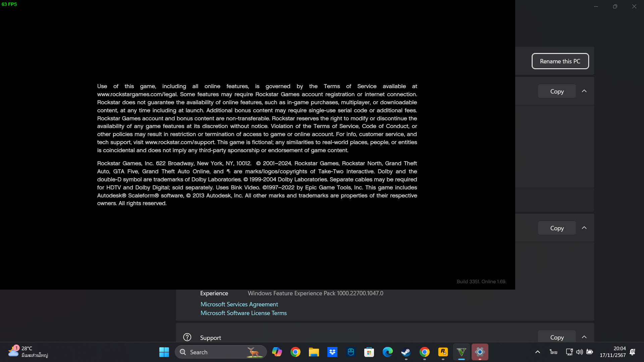Collapse the section beside the first Copy button
Screen dimensions: 644x362
(x=584, y=91)
